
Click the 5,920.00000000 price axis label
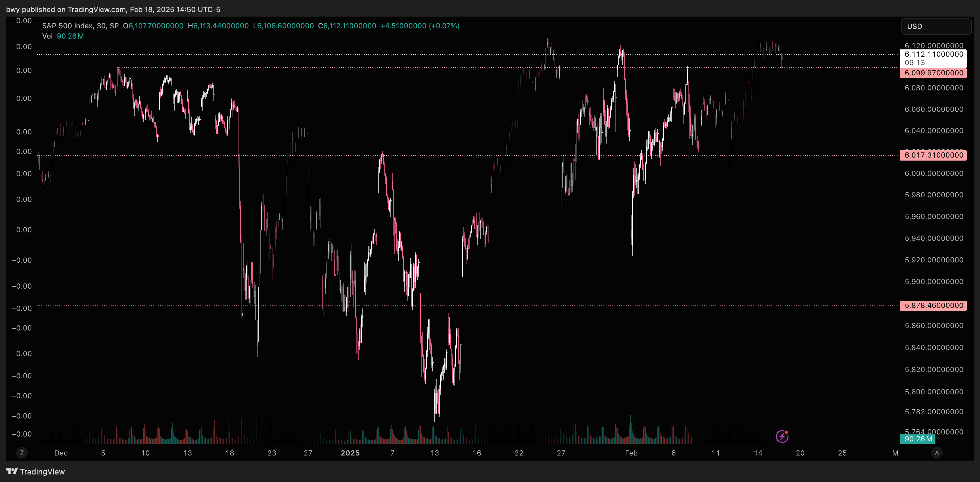coord(934,260)
